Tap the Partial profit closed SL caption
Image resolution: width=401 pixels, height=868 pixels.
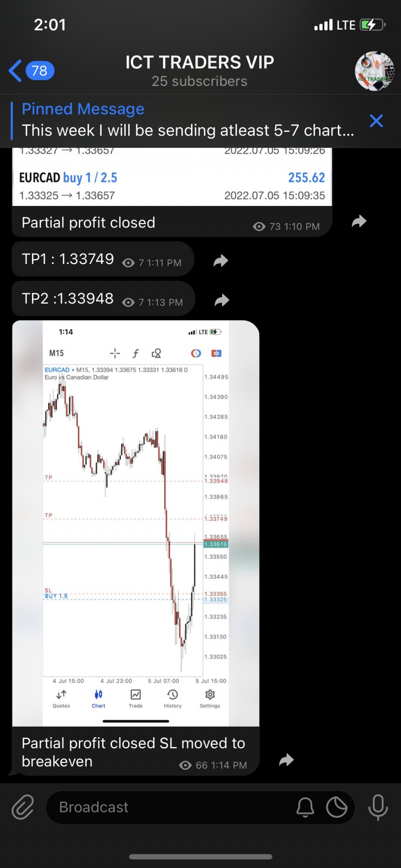[133, 752]
